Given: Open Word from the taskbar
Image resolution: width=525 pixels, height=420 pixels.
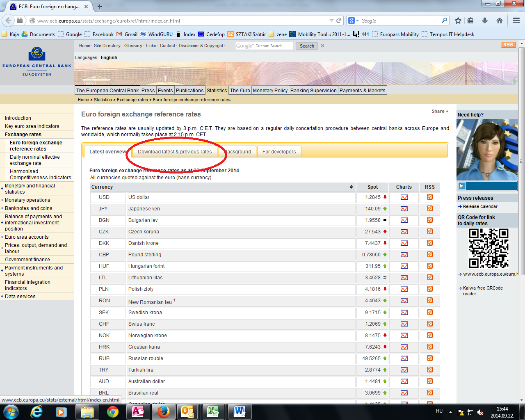Looking at the screenshot, I should click(x=240, y=412).
